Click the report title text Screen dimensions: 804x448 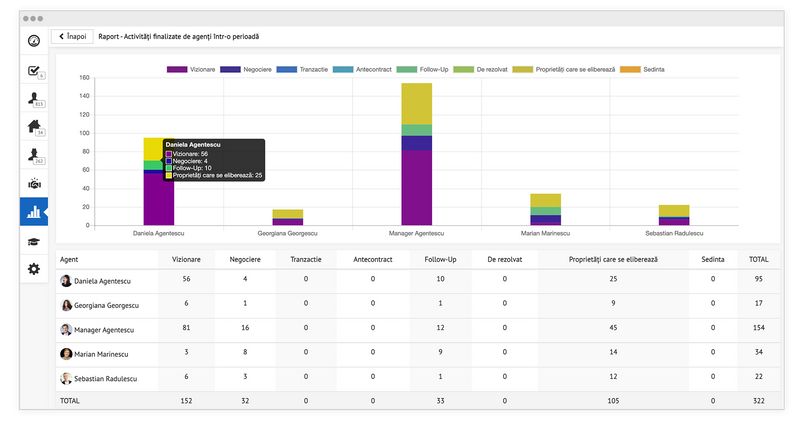click(x=178, y=36)
